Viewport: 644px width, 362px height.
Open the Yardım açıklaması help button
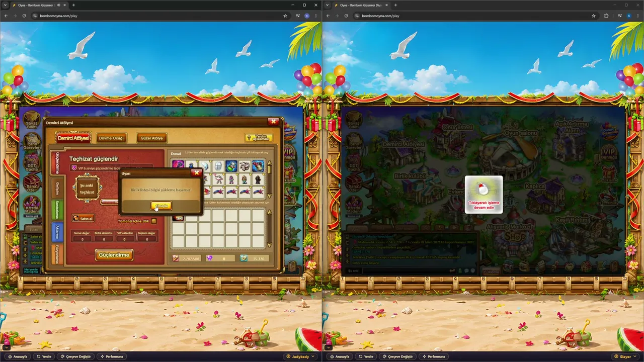(x=259, y=137)
